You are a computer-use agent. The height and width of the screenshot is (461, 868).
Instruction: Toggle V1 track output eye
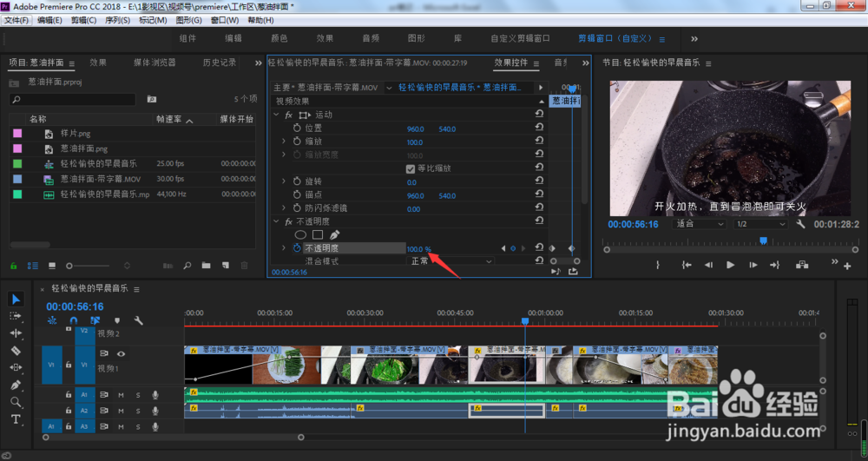121,353
